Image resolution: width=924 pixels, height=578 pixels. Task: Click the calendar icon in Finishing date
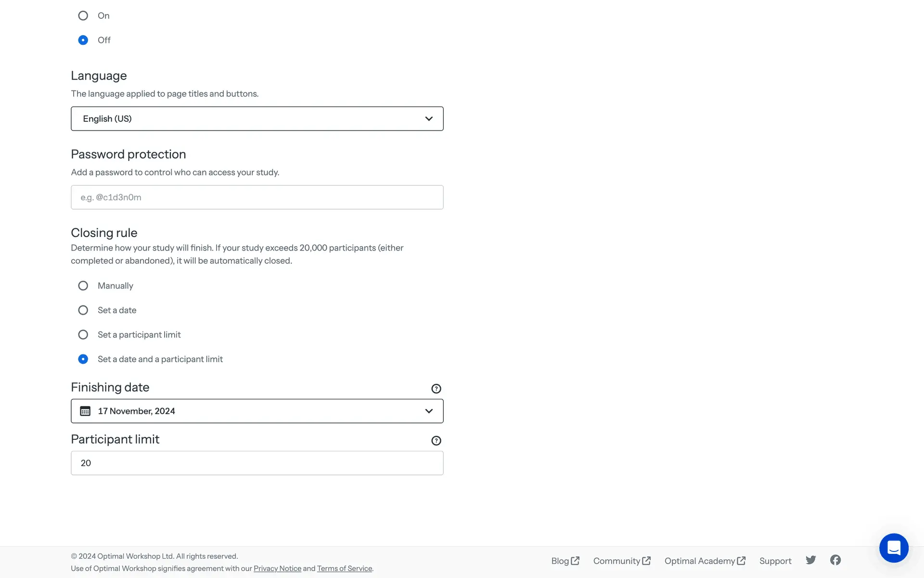coord(85,411)
